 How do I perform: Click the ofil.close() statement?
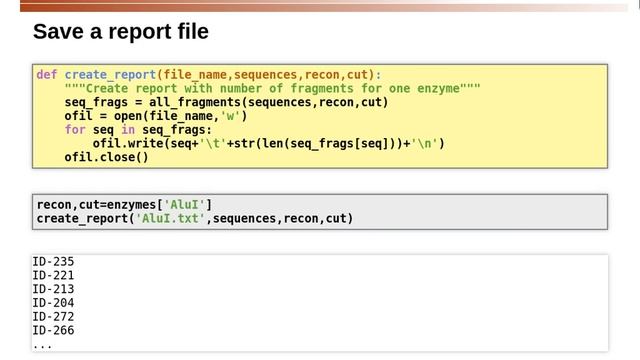click(107, 157)
